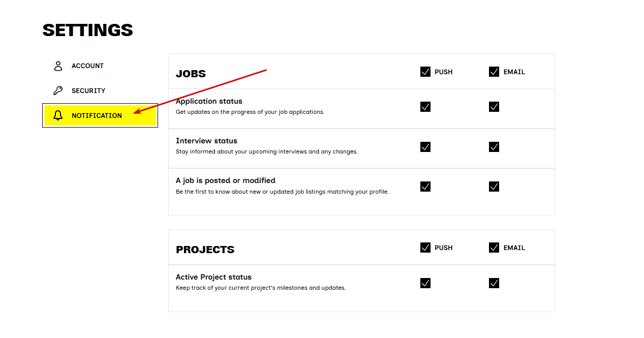Click the Notification bell icon
Image resolution: width=644 pixels, height=338 pixels.
[x=58, y=115]
